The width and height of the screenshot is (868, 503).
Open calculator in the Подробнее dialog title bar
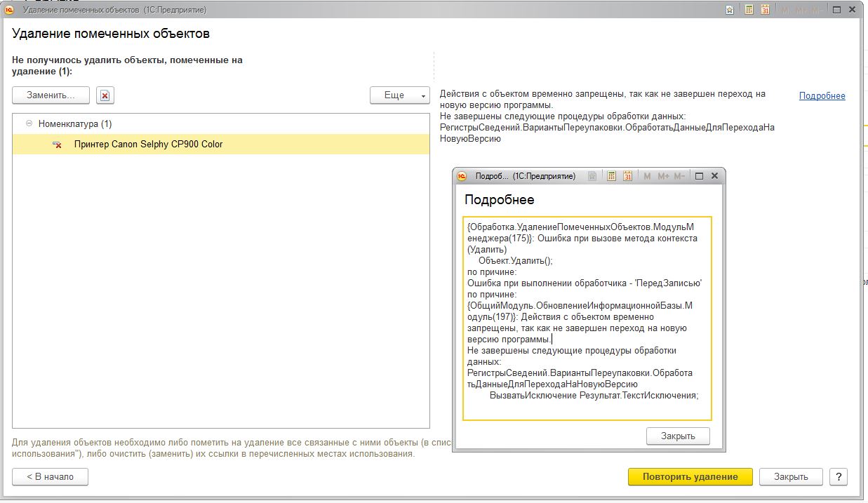coord(611,176)
